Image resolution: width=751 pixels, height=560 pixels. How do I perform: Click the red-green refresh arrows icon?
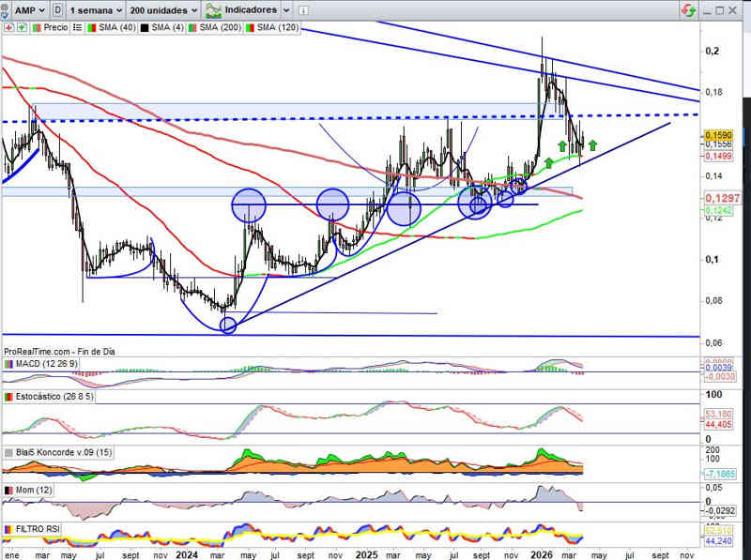[x=689, y=10]
